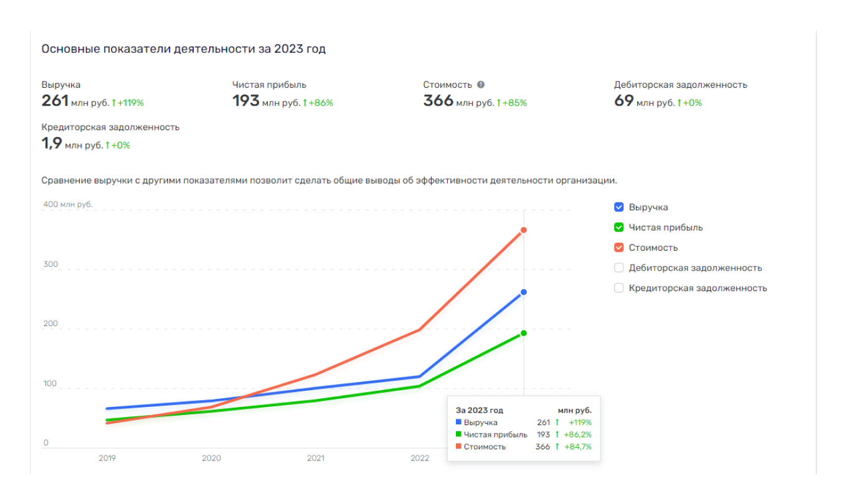
Task: Enable Кредиторская задолженность checkbox in legend
Action: tap(618, 288)
